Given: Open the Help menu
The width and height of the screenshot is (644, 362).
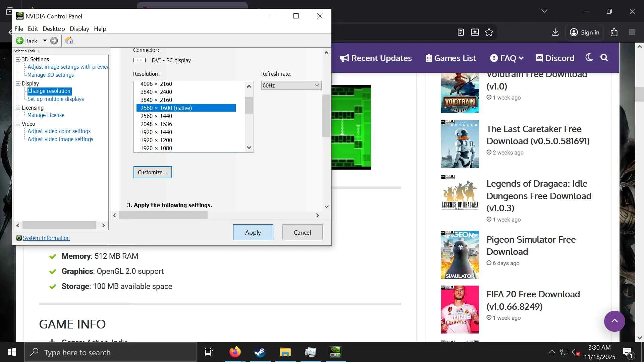Looking at the screenshot, I should tap(100, 29).
